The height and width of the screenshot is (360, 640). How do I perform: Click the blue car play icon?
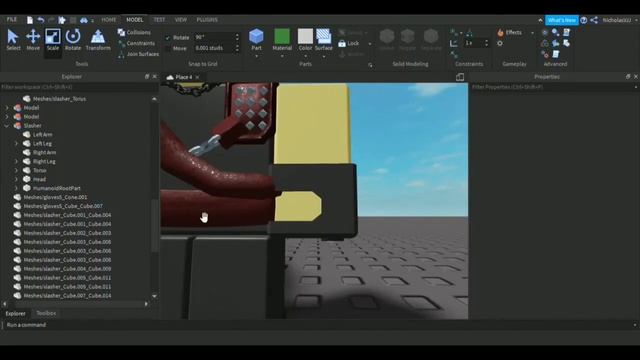[x=84, y=20]
